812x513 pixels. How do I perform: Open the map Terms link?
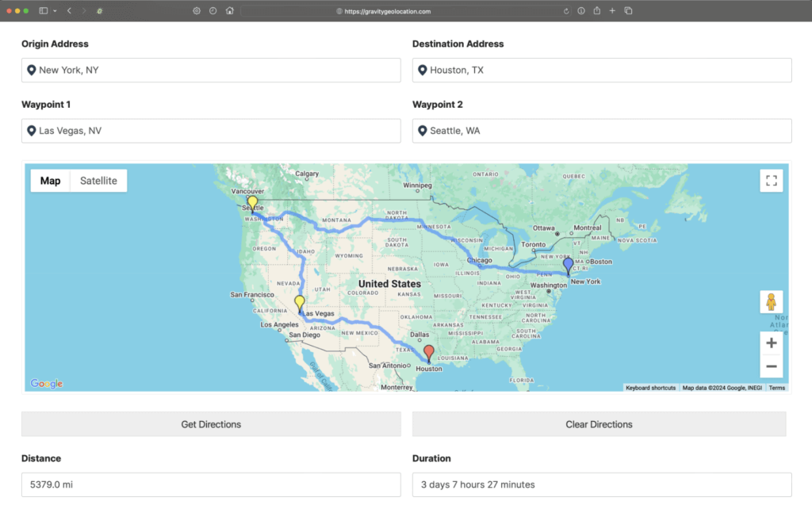click(x=776, y=388)
